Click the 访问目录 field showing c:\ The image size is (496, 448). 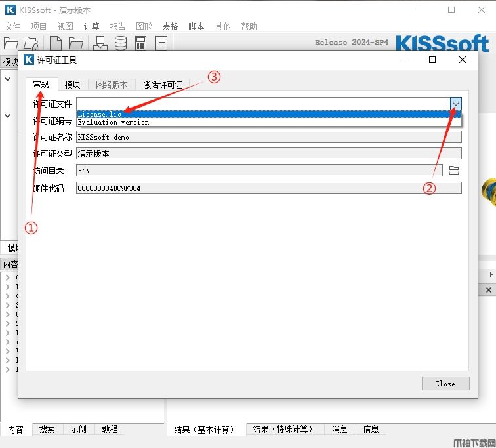pyautogui.click(x=259, y=171)
